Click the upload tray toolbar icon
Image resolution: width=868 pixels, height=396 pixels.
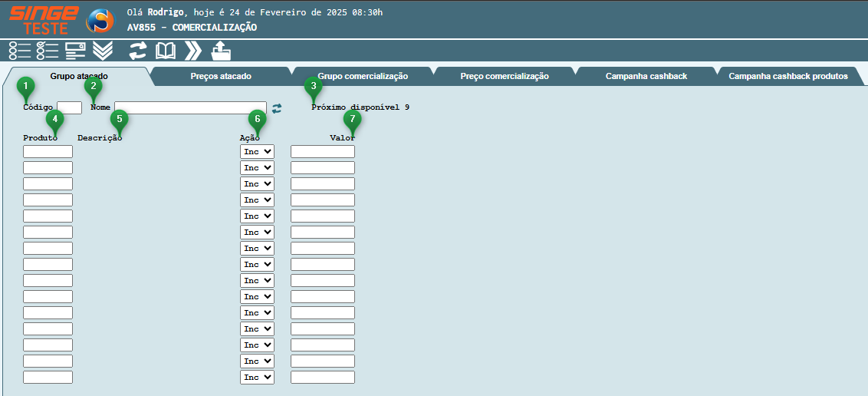221,51
